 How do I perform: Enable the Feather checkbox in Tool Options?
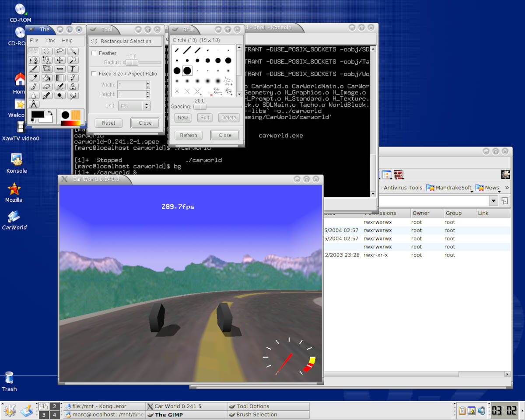point(94,53)
